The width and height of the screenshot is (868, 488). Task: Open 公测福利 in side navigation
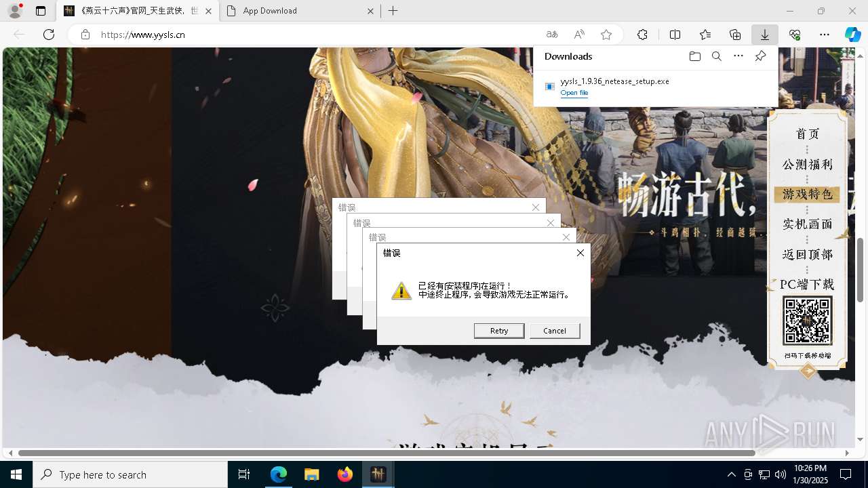(x=808, y=165)
